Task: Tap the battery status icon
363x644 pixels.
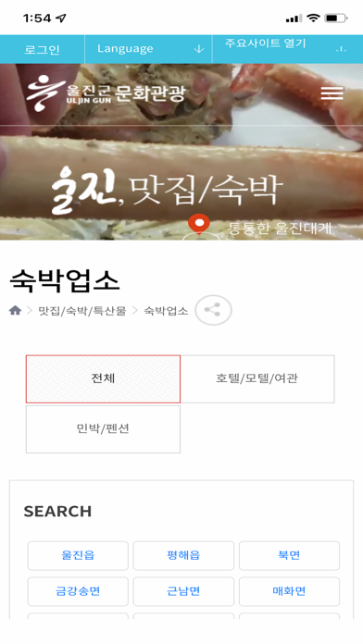Action: click(x=335, y=19)
